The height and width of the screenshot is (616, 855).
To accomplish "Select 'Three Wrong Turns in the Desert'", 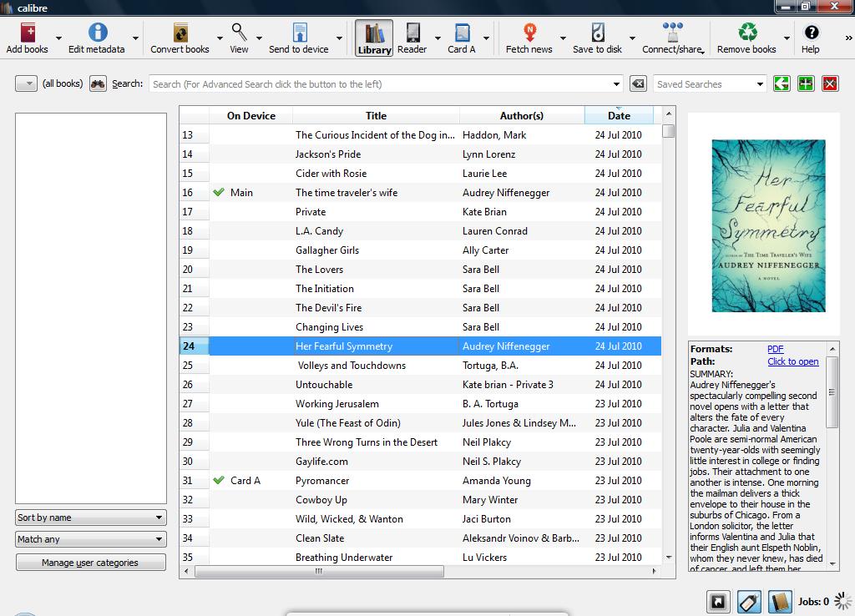I will [x=367, y=442].
